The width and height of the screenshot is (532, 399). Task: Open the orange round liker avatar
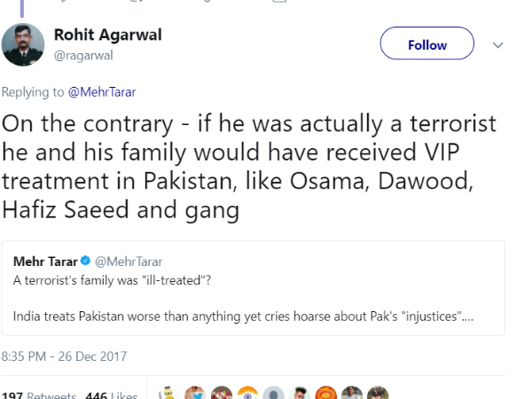tap(326, 393)
